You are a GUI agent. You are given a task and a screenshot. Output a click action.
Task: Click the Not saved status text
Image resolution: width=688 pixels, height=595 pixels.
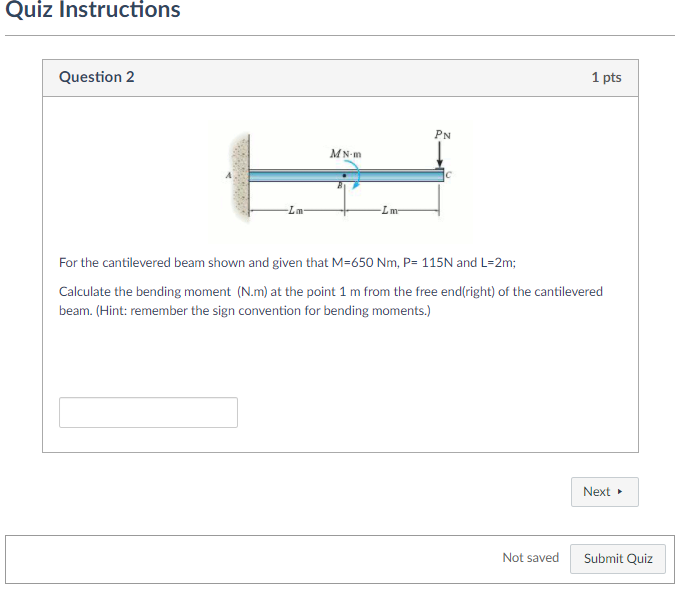point(530,557)
